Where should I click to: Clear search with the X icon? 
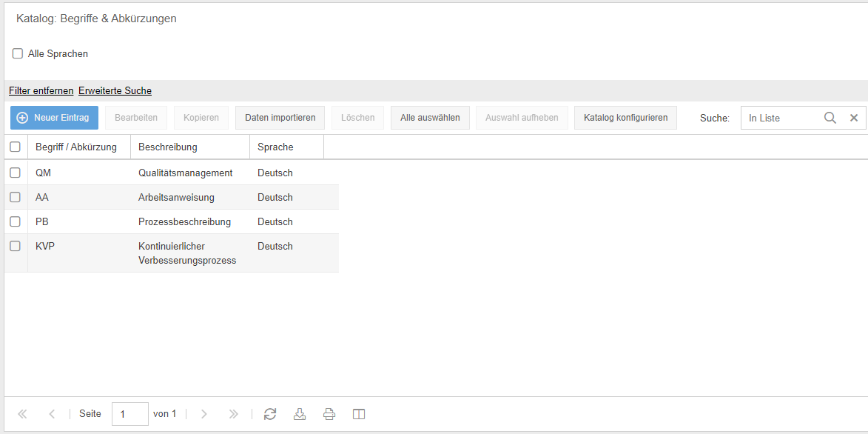tap(853, 118)
